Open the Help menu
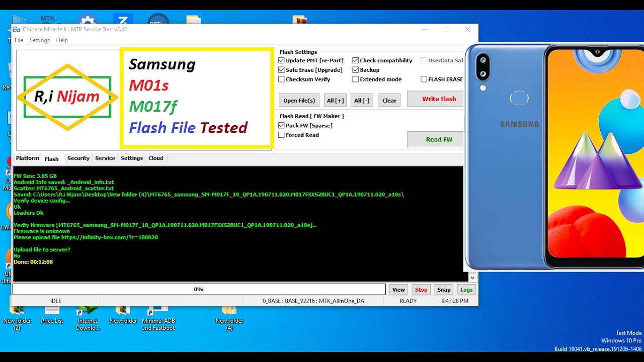The width and height of the screenshot is (644, 362). point(62,40)
